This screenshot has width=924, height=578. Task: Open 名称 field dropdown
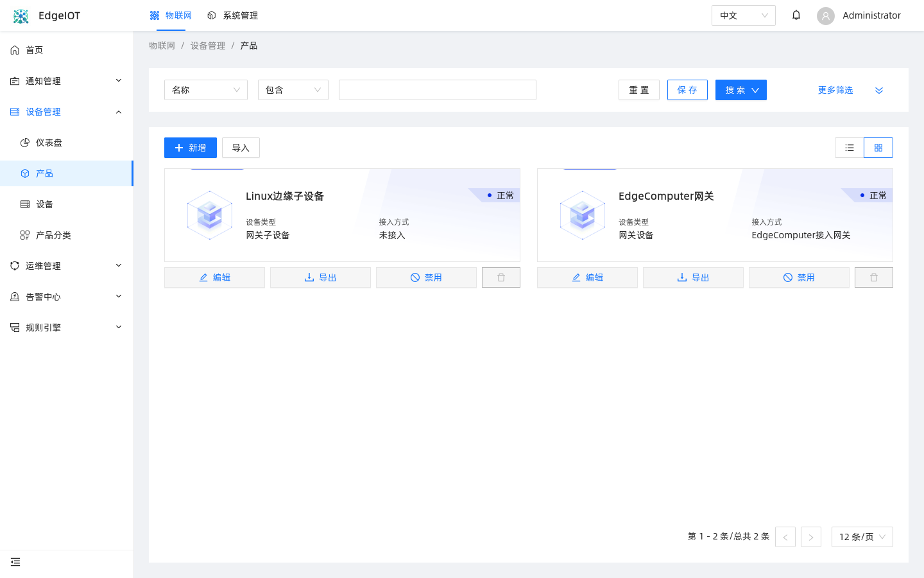(x=206, y=90)
